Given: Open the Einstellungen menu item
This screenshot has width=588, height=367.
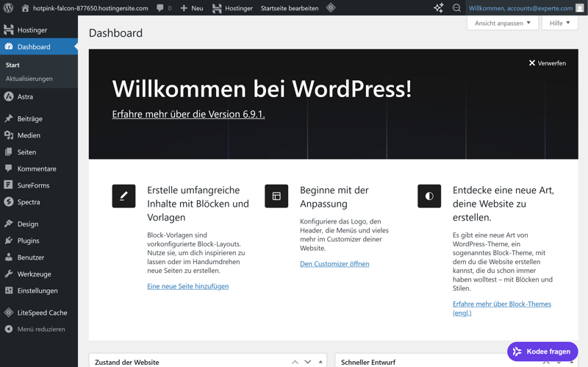Looking at the screenshot, I should 37,291.
